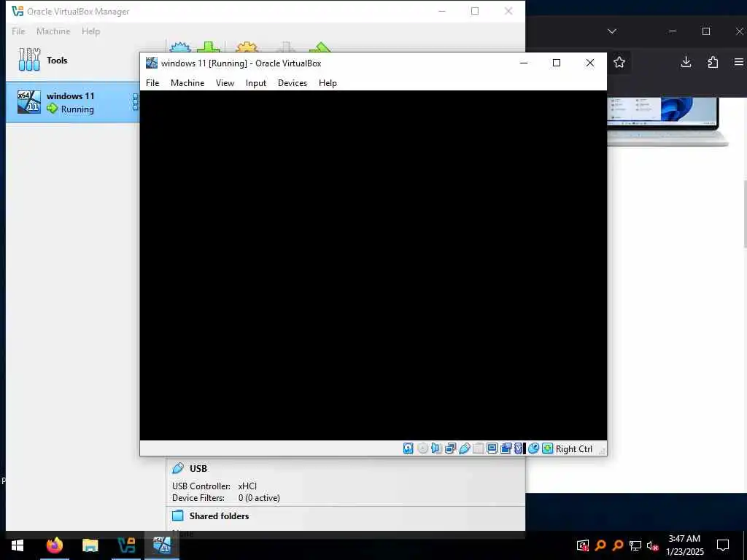Switch to VirtualBox Manager taskbar icon
This screenshot has width=747, height=560.
point(125,545)
